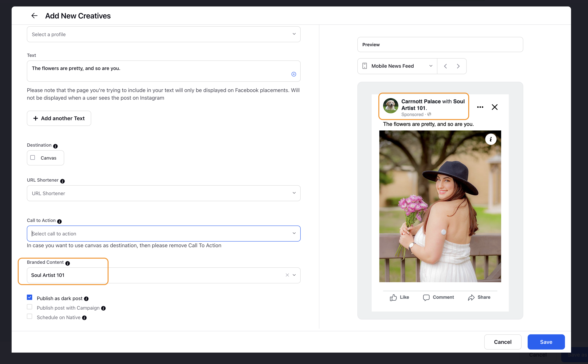Click the Sponsored globe icon in preview
This screenshot has height=364, width=588.
429,114
